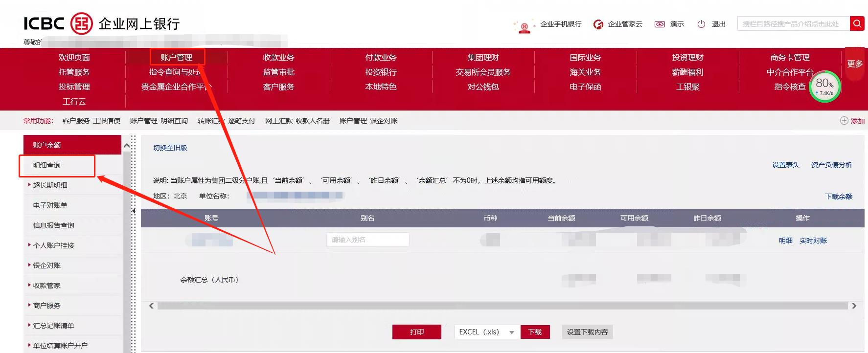Open the 薪酬福利 menu
Viewport: 868px width, 353px height.
tap(687, 72)
